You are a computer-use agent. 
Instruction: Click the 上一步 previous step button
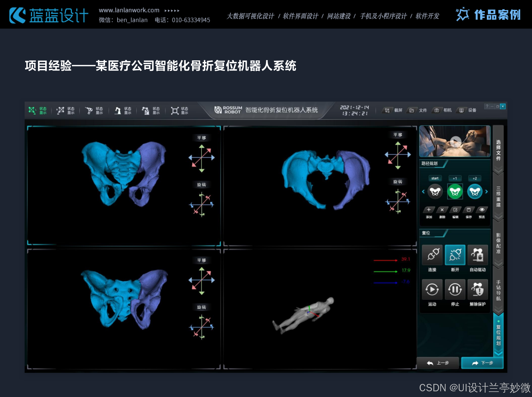tap(438, 363)
